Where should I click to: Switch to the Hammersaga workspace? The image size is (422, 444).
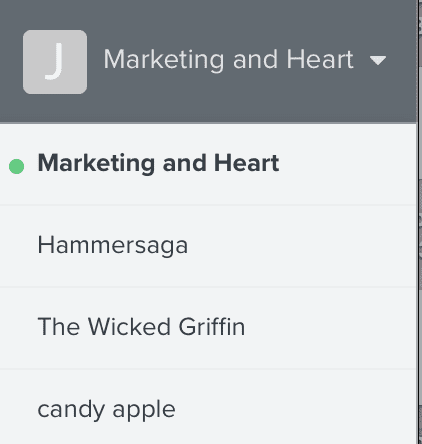pyautogui.click(x=208, y=246)
